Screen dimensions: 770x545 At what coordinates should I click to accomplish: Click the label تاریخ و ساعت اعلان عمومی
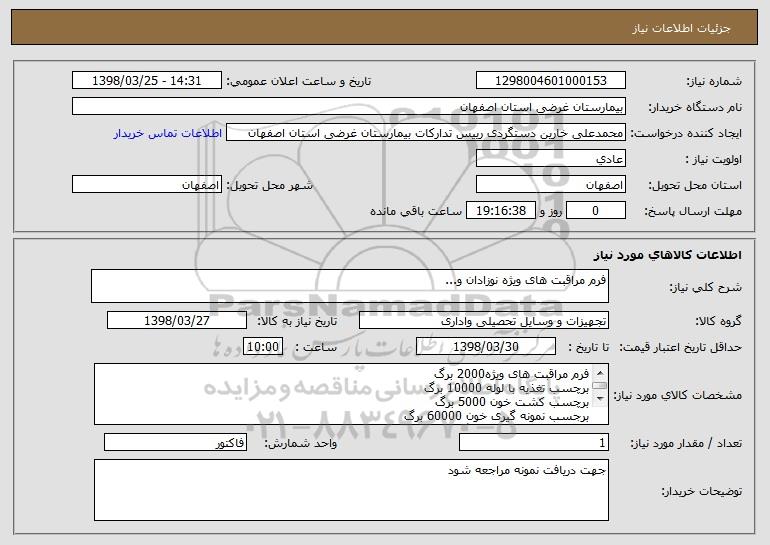pyautogui.click(x=299, y=81)
